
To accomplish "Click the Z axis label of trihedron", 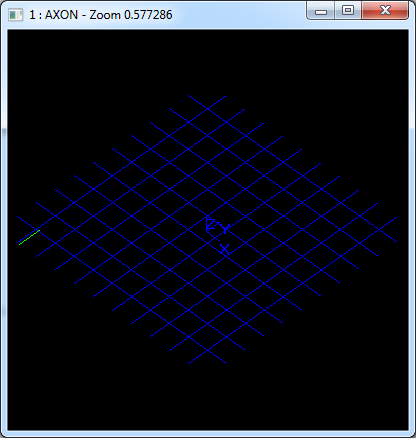I will tap(211, 224).
